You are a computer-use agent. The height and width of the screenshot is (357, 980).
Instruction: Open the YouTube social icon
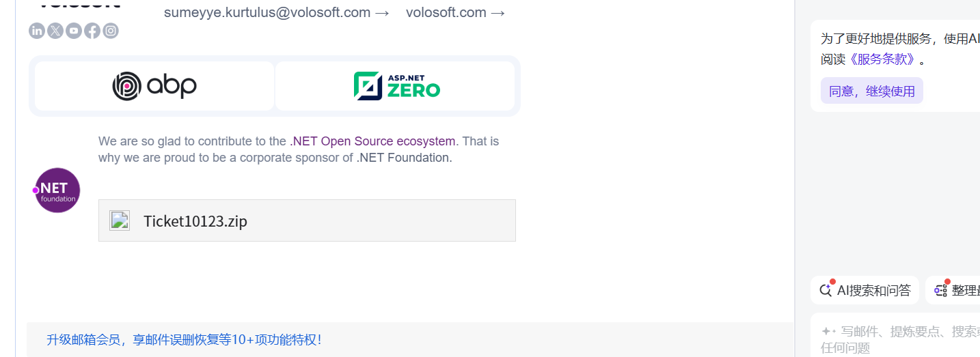click(74, 31)
